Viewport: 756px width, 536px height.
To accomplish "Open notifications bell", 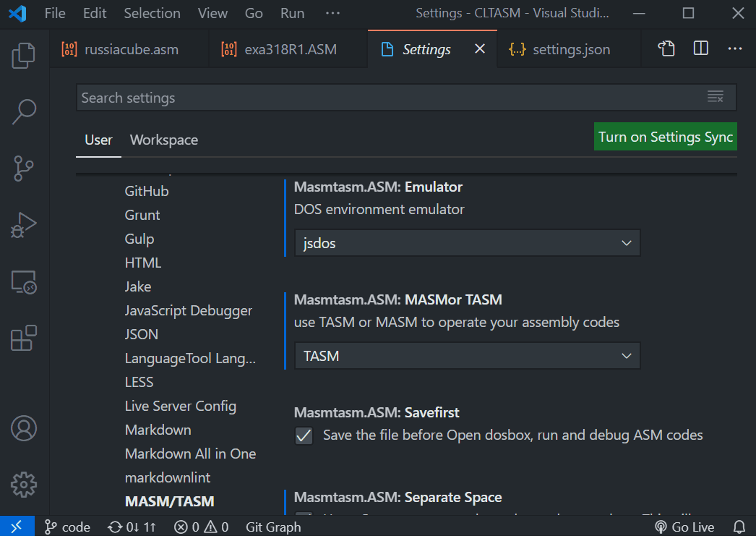I will [739, 527].
